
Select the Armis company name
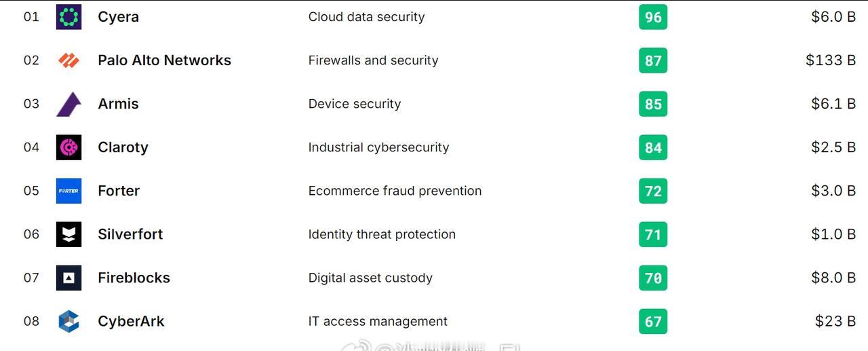pos(118,104)
